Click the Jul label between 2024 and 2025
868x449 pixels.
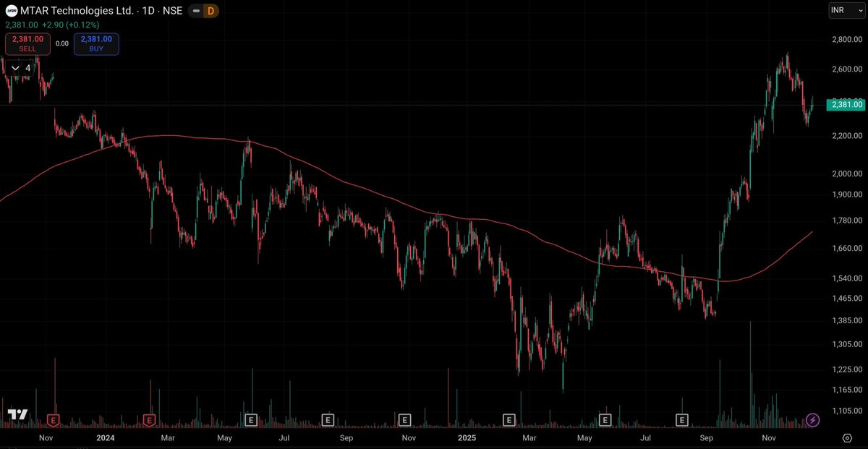(x=285, y=438)
